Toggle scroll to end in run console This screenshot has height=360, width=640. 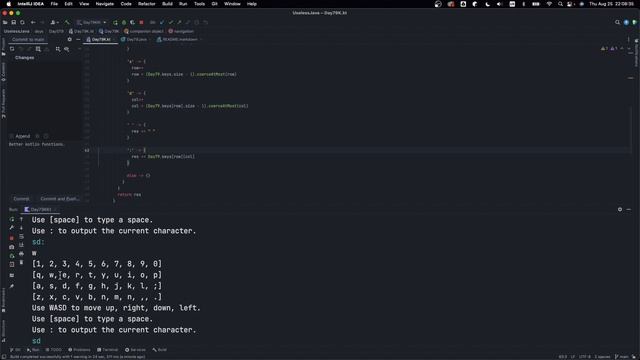pyautogui.click(x=21, y=245)
